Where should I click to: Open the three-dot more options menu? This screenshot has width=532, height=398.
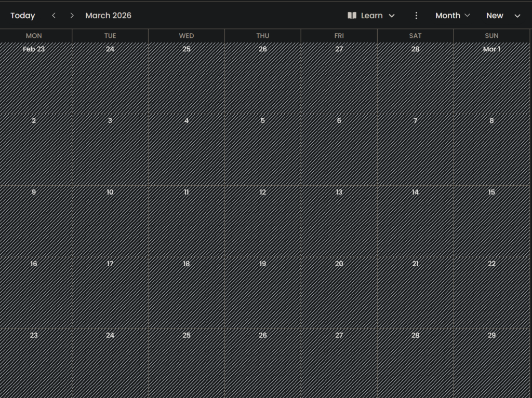click(x=416, y=16)
